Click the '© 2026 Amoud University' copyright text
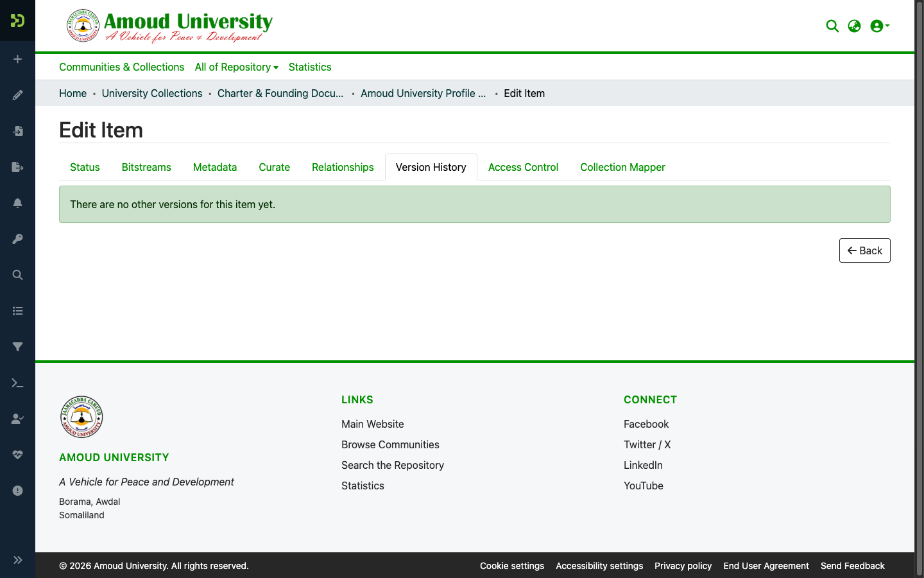 [154, 566]
